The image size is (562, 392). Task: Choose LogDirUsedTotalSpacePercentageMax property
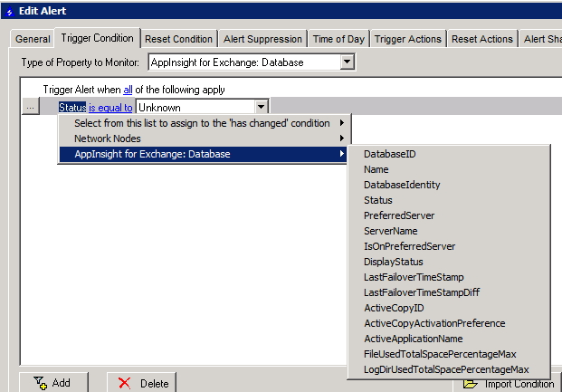(x=449, y=369)
